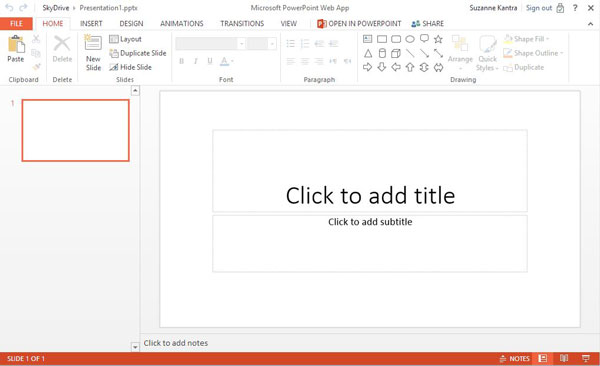Select the right block arrow shape
600x366 pixels.
pos(367,67)
